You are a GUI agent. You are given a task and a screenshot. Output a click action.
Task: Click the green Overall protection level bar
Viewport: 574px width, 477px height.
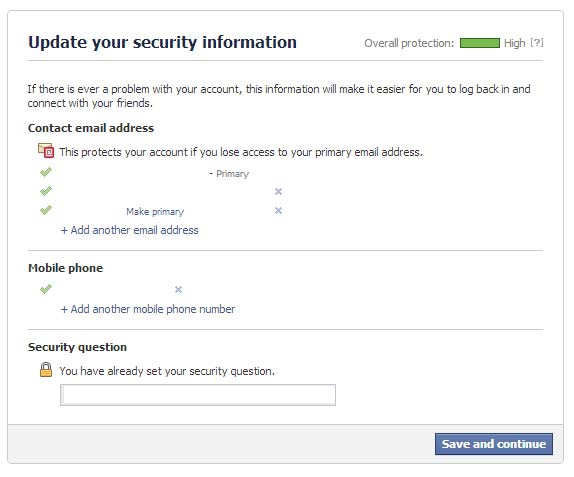(x=480, y=43)
